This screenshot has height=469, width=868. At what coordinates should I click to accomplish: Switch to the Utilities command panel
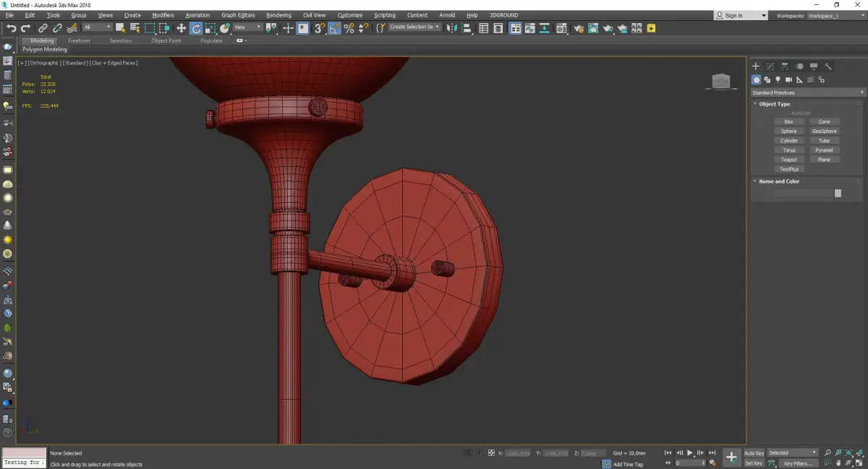pyautogui.click(x=828, y=66)
